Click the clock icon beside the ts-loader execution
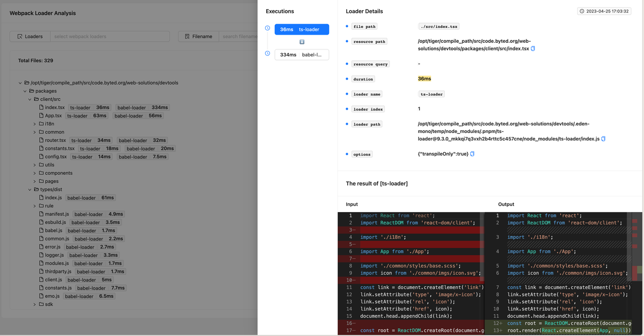 [x=267, y=28]
